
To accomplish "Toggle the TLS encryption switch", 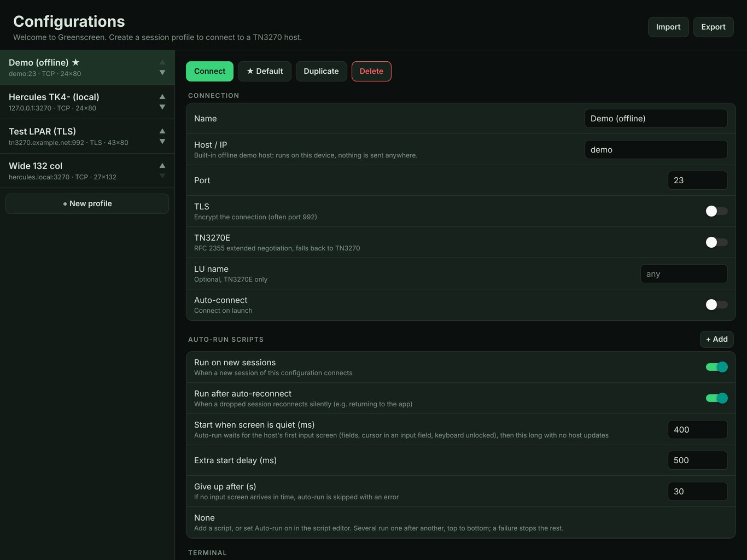I will pos(716,211).
